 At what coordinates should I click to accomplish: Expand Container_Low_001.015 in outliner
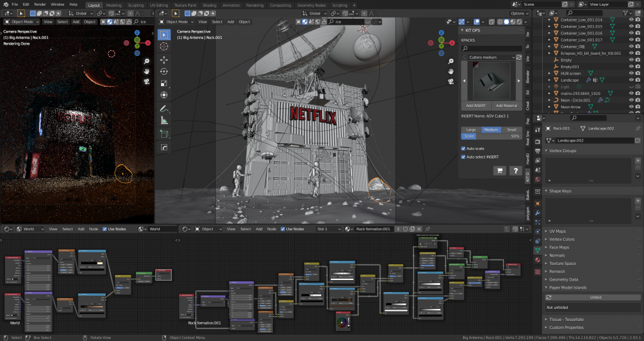click(550, 26)
